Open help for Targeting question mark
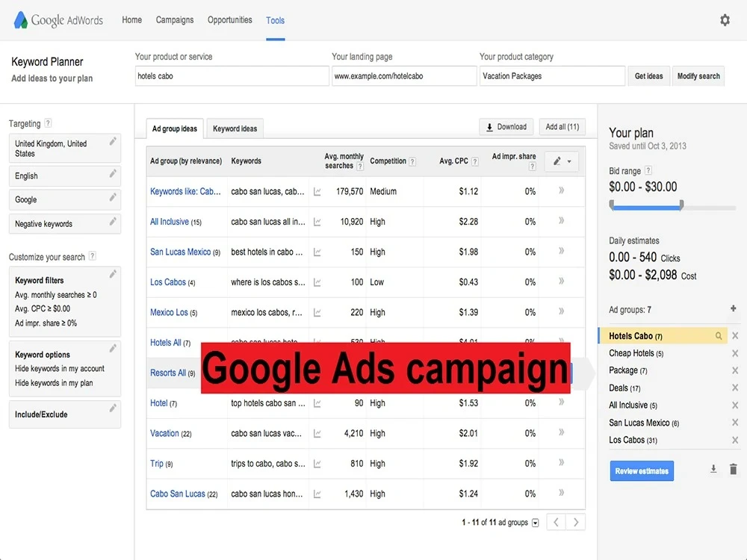 tap(48, 123)
